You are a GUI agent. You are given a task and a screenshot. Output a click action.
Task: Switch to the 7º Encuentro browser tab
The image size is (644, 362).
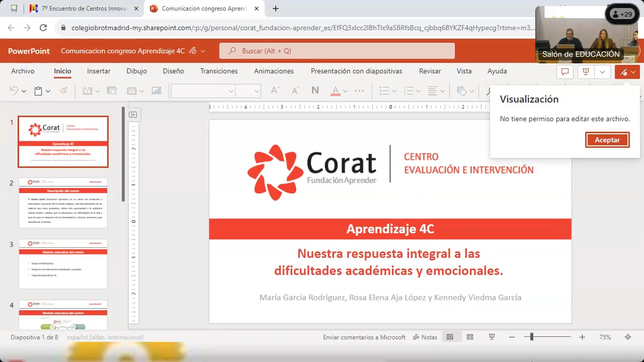pos(84,8)
